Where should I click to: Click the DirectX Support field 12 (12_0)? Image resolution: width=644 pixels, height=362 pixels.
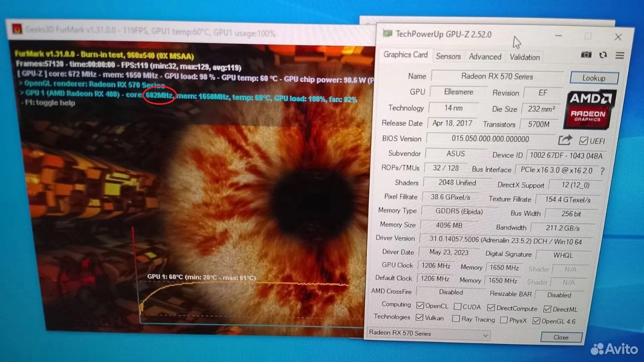click(577, 185)
